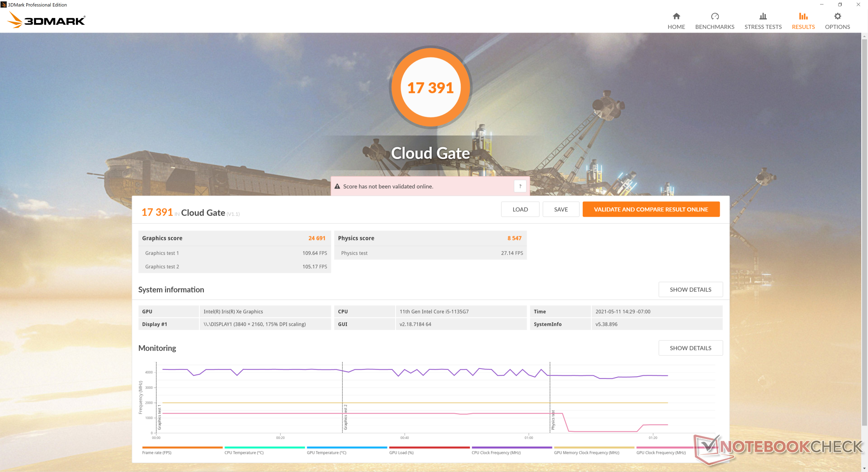Click Physics test value 27.14 FPS

pos(512,253)
